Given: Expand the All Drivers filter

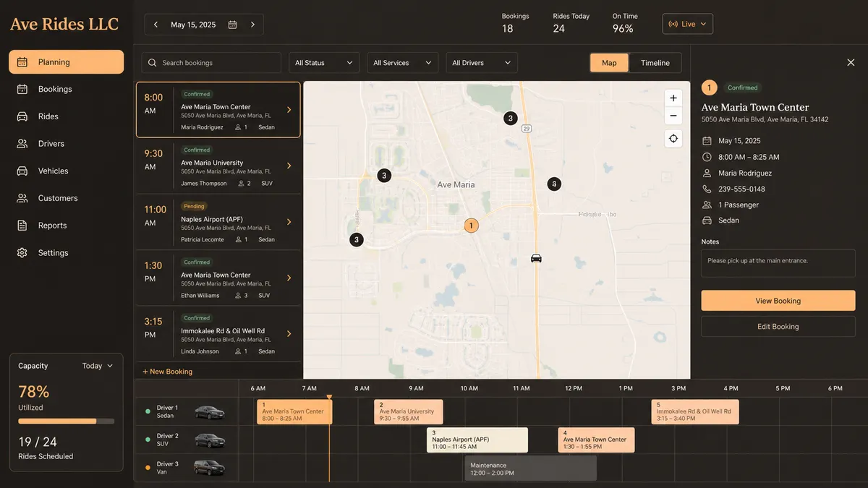Looking at the screenshot, I should 482,63.
